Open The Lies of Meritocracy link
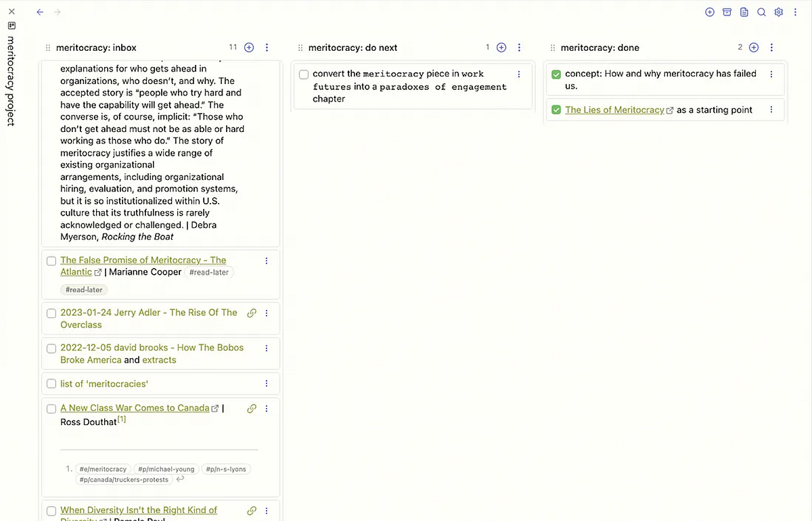 [x=614, y=110]
